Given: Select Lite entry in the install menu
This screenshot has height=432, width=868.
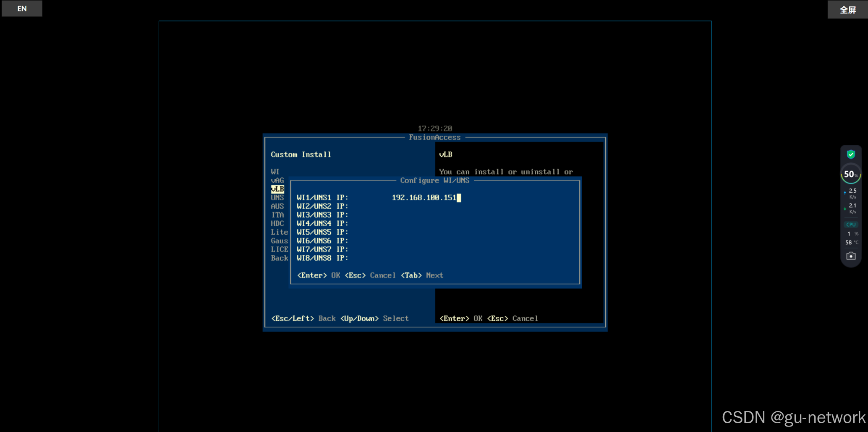Looking at the screenshot, I should (x=280, y=232).
